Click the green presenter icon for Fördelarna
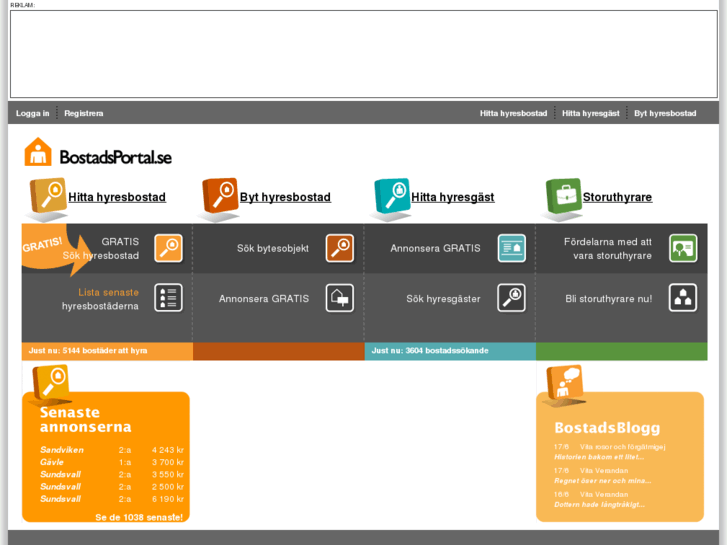The image size is (727, 545). point(683,248)
